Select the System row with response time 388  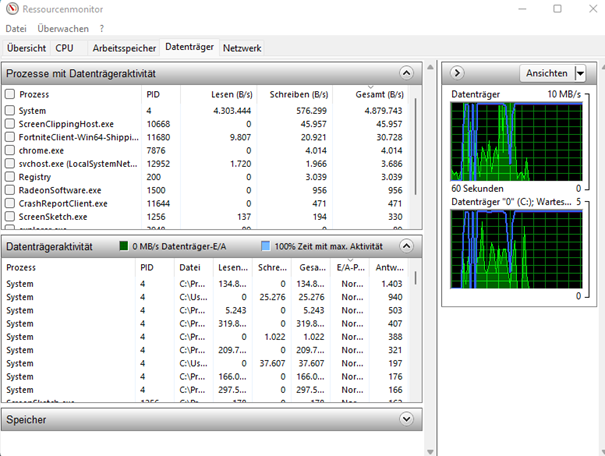tap(204, 337)
